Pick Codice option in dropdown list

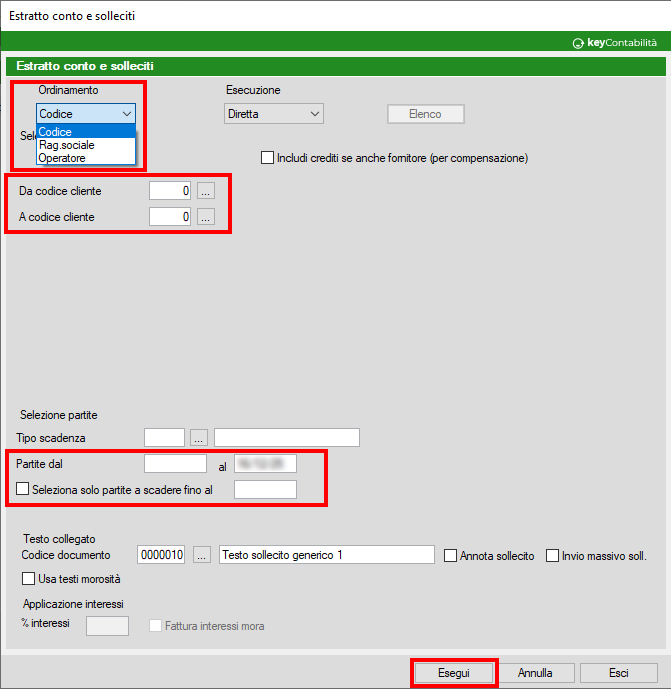click(56, 132)
